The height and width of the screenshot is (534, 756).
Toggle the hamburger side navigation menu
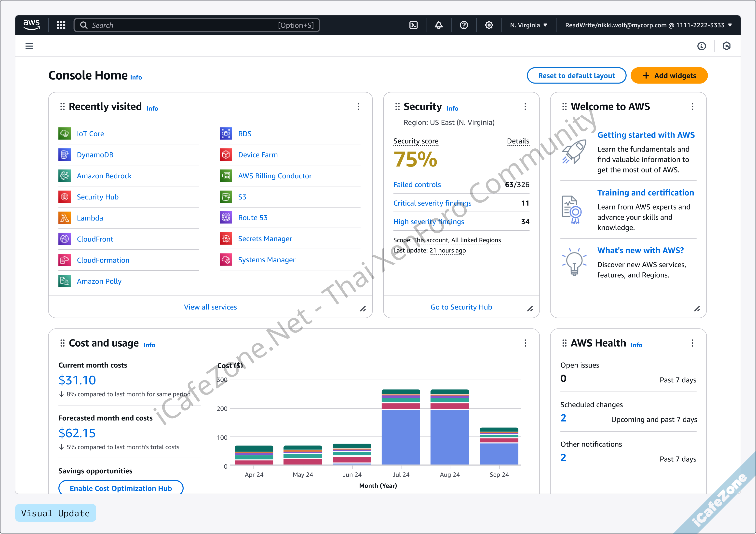point(29,46)
